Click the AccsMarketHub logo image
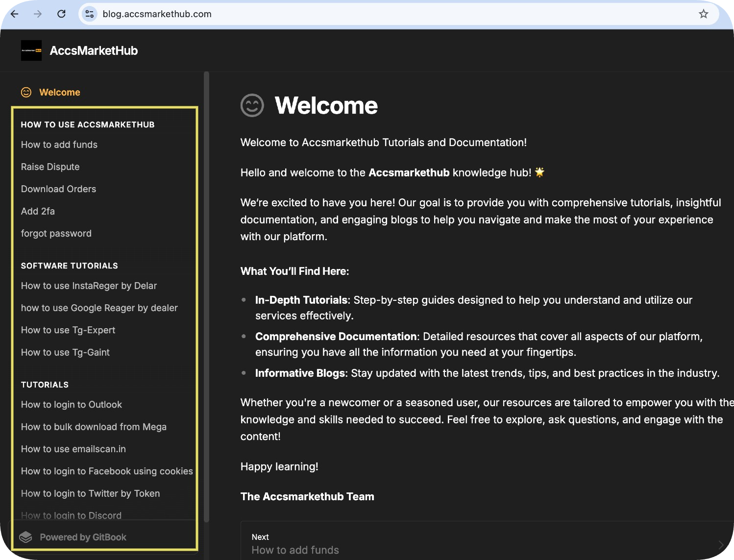Image resolution: width=734 pixels, height=560 pixels. (x=31, y=50)
